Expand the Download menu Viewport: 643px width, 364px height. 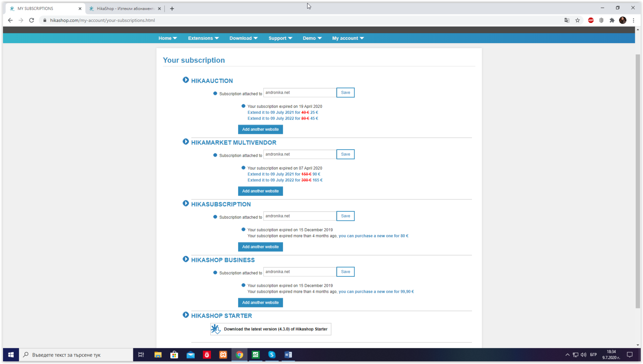point(244,38)
